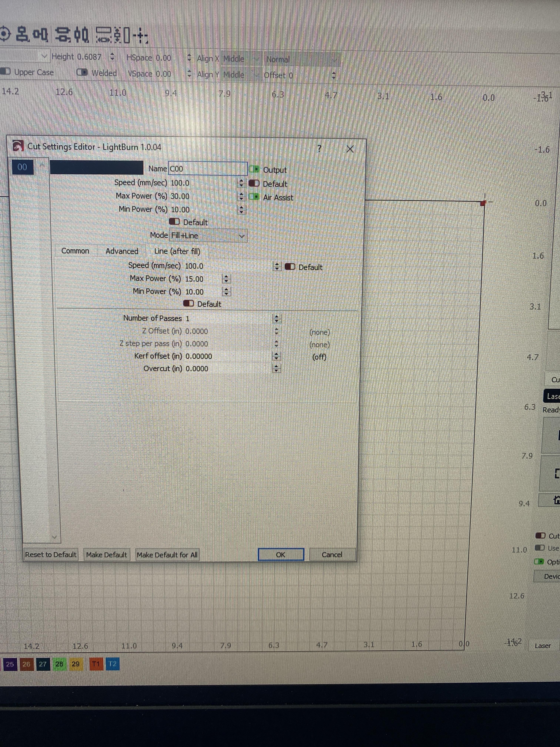Image resolution: width=560 pixels, height=747 pixels.
Task: Toggle the Welded switch
Action: point(82,72)
